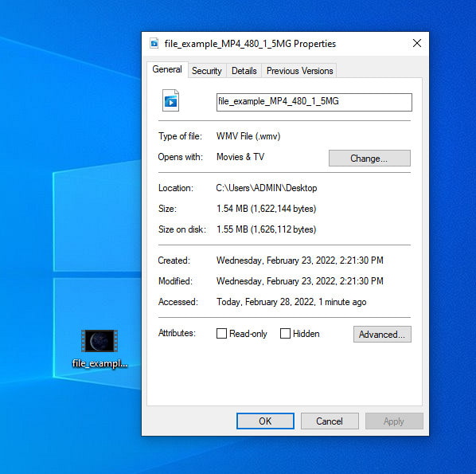Click the C:\Users\ADMIN\Desktop location text

pyautogui.click(x=267, y=188)
